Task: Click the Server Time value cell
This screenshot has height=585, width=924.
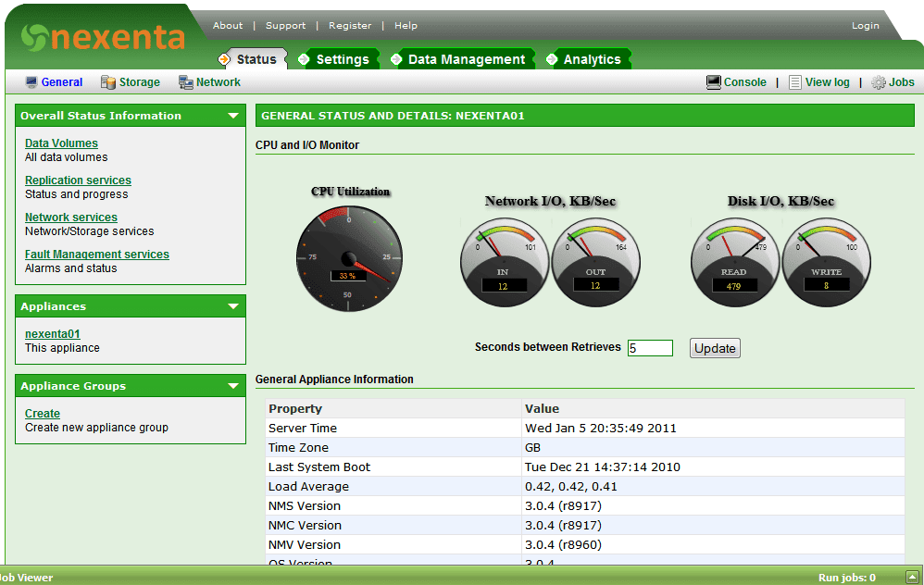Action: pyautogui.click(x=713, y=429)
